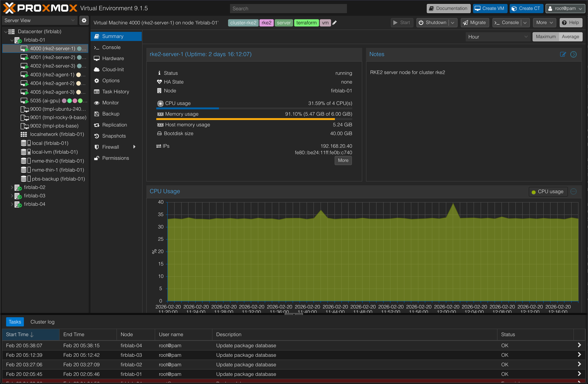Image resolution: width=588 pixels, height=384 pixels.
Task: Expand the firblab-02 node tree
Action: 12,187
